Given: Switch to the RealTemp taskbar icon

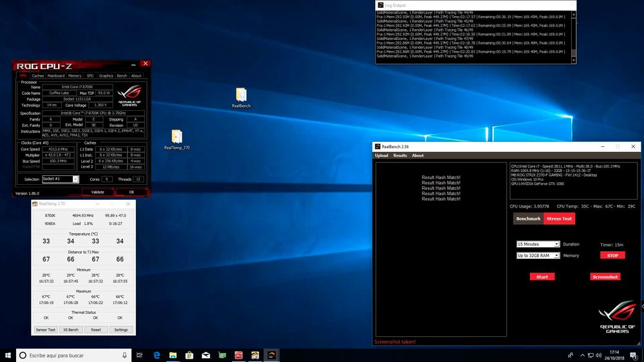Looking at the screenshot, I should pos(255,355).
